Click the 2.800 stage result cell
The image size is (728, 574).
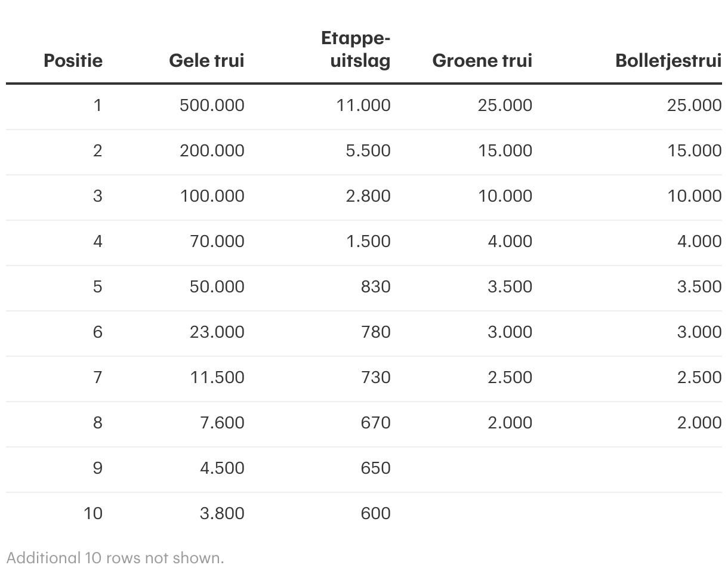pyautogui.click(x=368, y=196)
